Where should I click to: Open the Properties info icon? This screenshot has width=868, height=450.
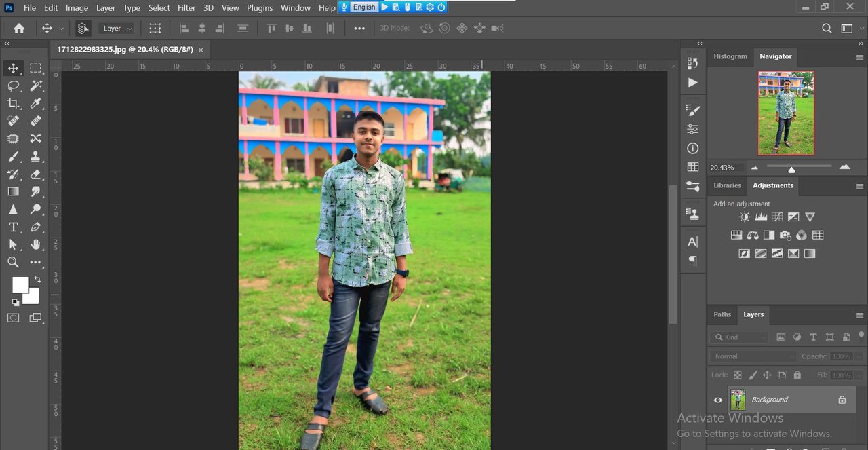[692, 148]
